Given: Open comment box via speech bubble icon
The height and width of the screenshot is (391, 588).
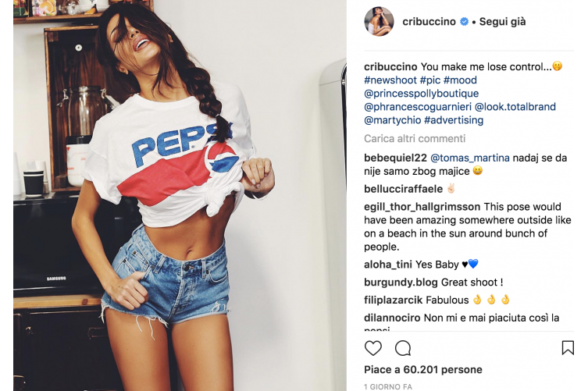Looking at the screenshot, I should (x=403, y=348).
